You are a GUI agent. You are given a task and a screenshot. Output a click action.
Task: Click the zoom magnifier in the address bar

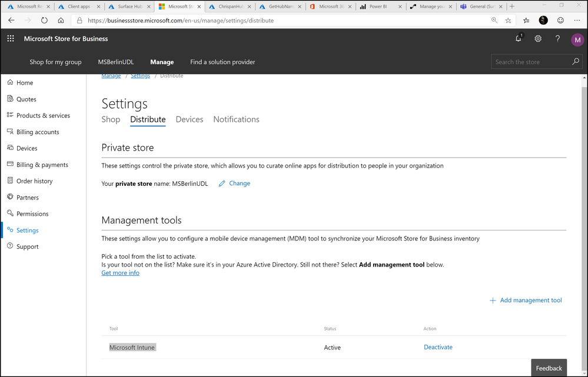(494, 21)
